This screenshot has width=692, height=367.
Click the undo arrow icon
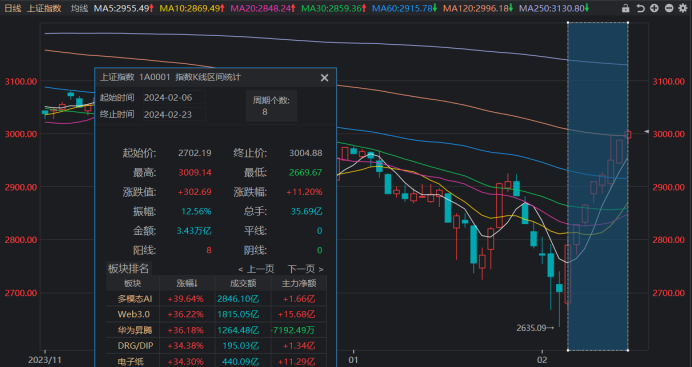[x=640, y=8]
